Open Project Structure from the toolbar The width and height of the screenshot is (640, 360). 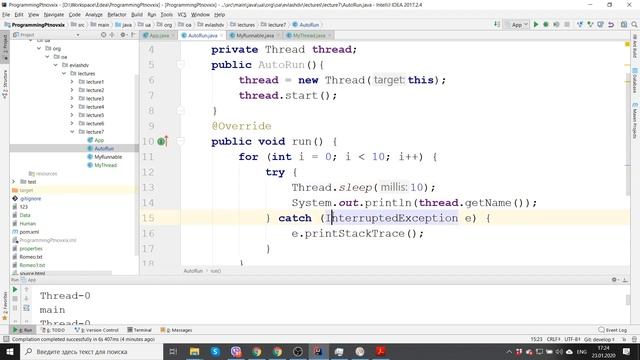tap(624, 24)
